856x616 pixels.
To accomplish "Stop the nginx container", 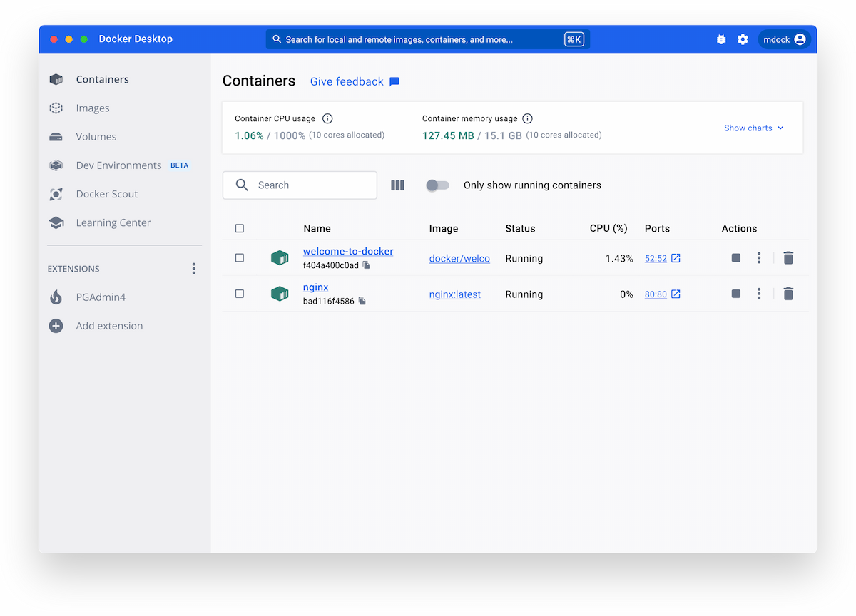I will point(735,294).
